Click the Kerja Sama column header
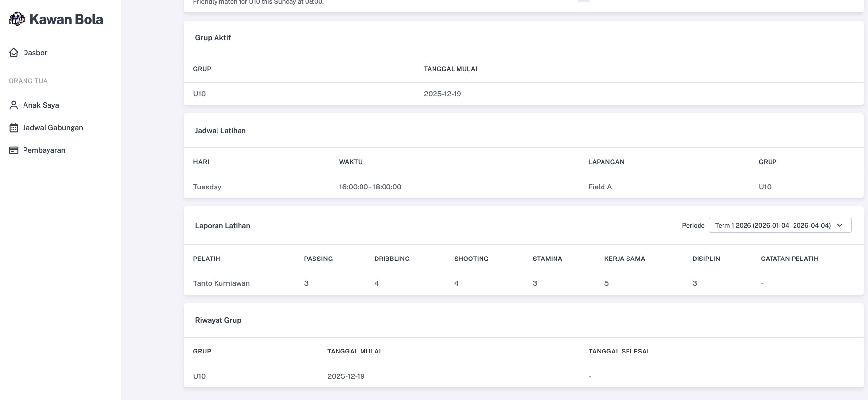868x400 pixels. [625, 259]
